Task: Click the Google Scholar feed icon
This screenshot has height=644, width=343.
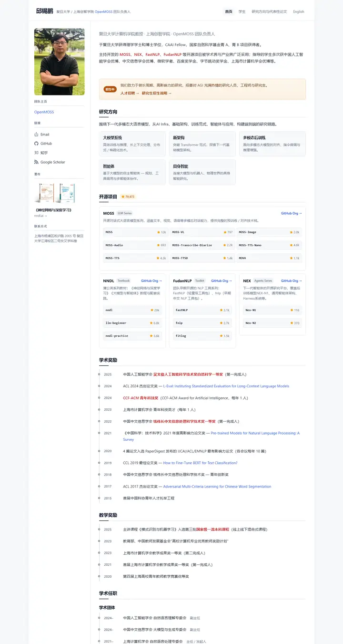Action: click(36, 162)
